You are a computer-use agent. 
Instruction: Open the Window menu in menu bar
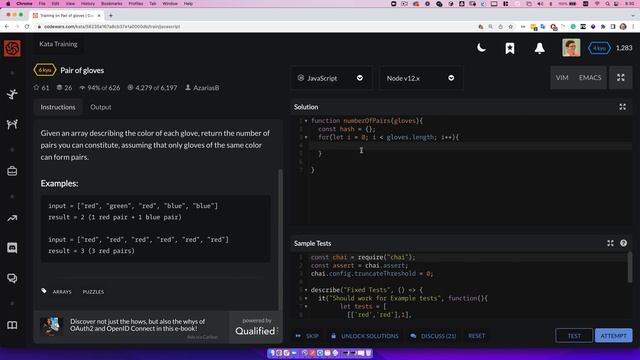coord(170,3)
